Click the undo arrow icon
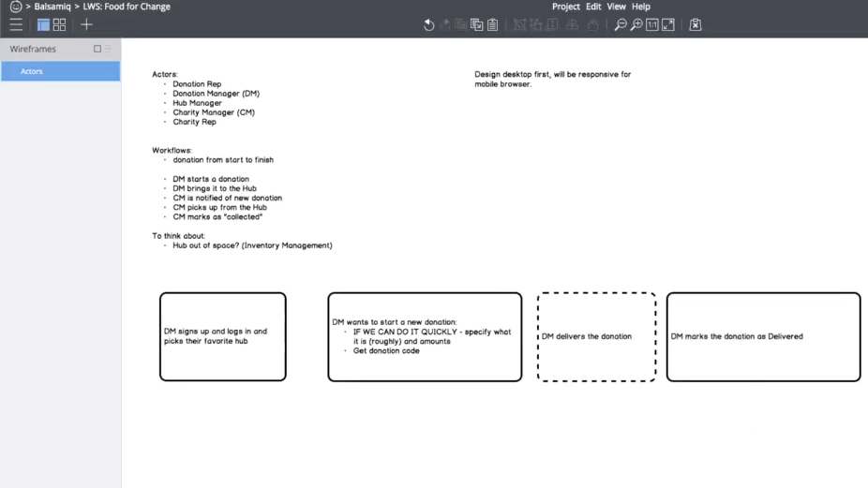The width and height of the screenshot is (868, 488). pos(429,25)
